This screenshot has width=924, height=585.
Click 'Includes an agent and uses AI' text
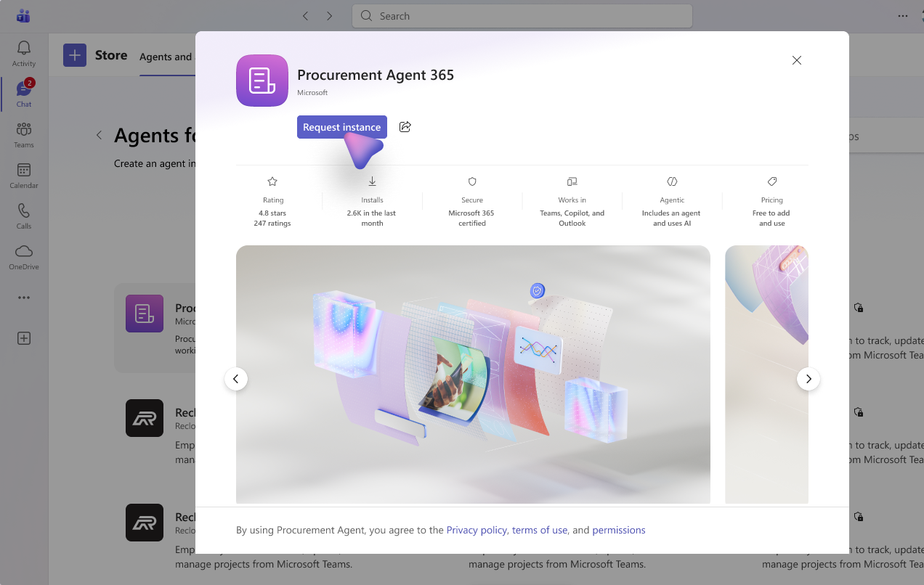672,218
